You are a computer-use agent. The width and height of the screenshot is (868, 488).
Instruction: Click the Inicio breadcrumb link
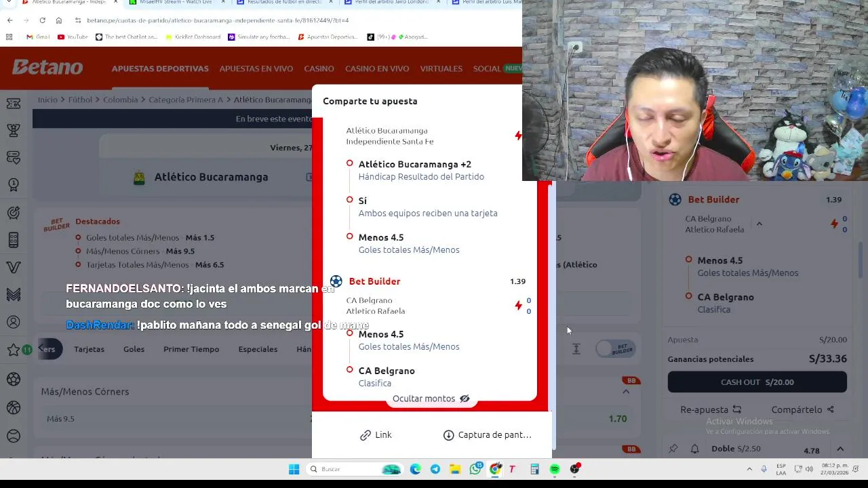coord(47,100)
